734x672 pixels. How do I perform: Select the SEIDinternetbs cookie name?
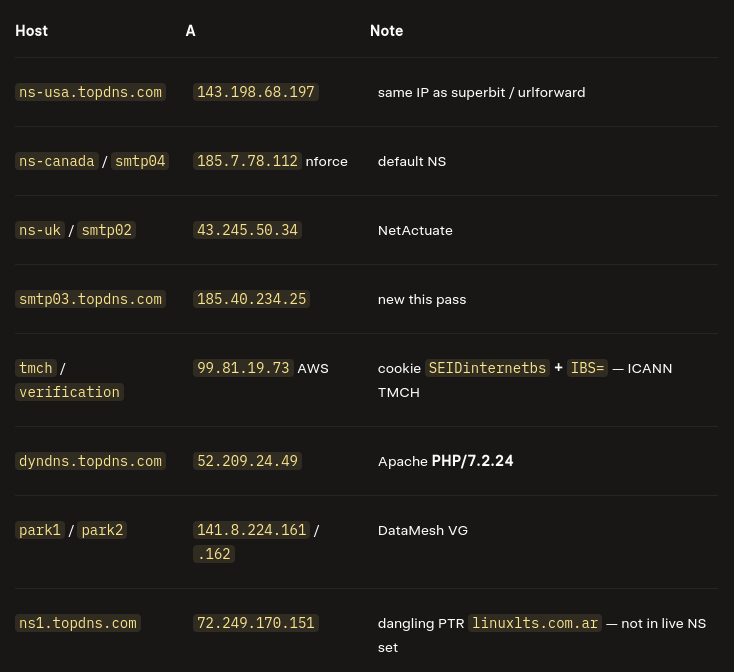(x=487, y=368)
